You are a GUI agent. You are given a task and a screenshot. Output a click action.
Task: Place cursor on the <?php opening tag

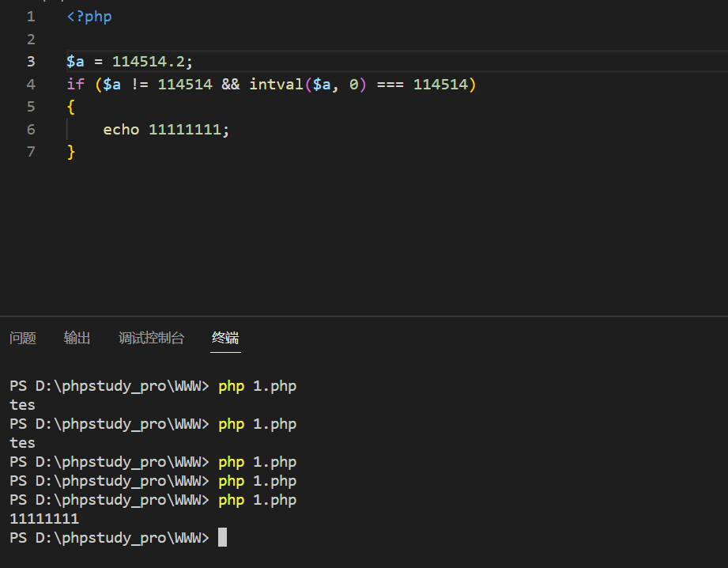pyautogui.click(x=89, y=17)
